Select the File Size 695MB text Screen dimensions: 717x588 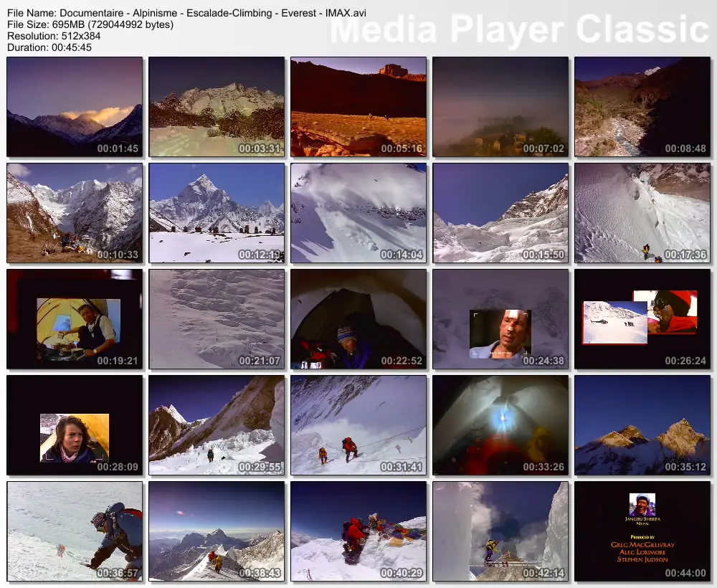pos(90,24)
